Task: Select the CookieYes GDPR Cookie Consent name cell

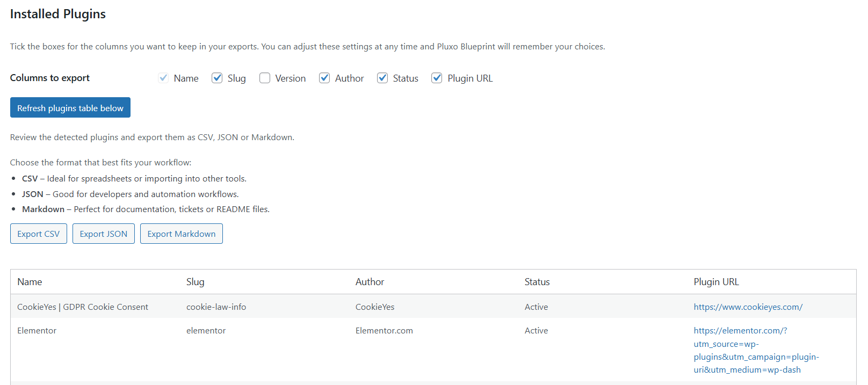Action: 83,307
